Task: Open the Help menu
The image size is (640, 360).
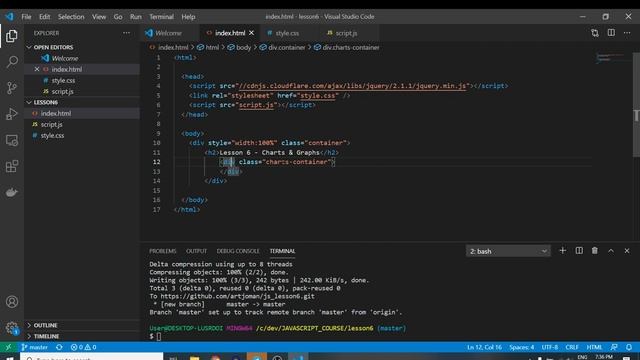Action: click(188, 17)
